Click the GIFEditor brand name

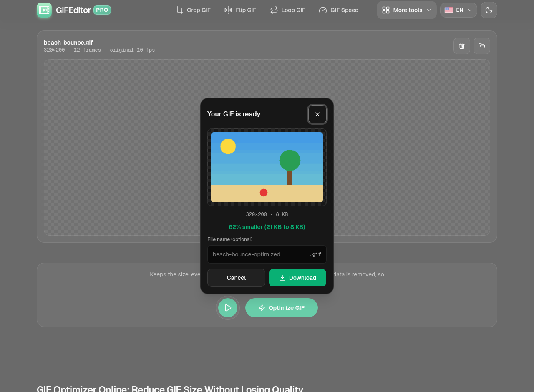[x=73, y=10]
